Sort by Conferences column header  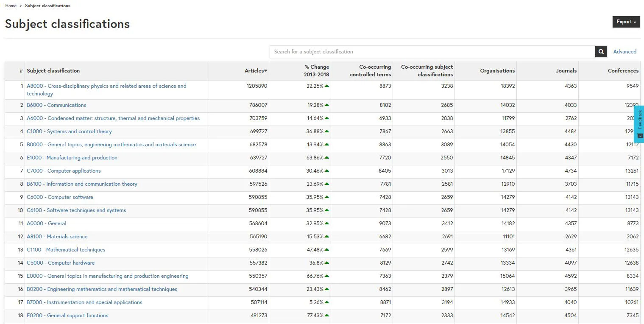point(622,71)
